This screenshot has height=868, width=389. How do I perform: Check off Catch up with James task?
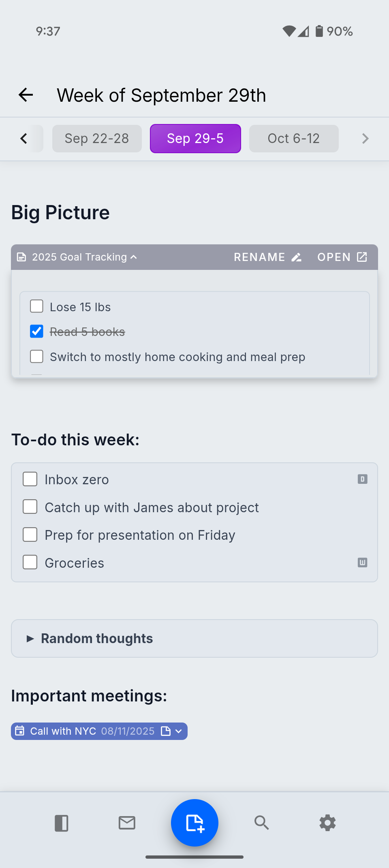(30, 507)
